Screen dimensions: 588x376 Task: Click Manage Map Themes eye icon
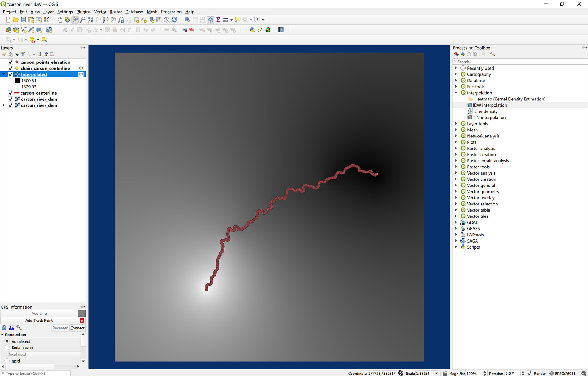pyautogui.click(x=17, y=55)
